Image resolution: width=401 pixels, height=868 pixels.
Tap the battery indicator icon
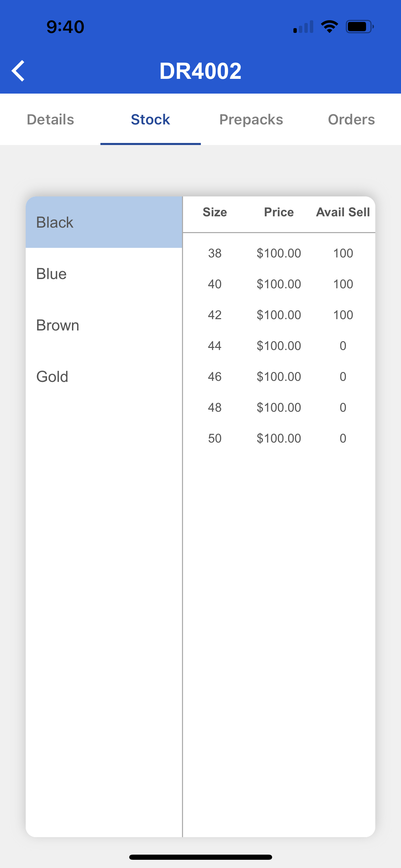(359, 27)
